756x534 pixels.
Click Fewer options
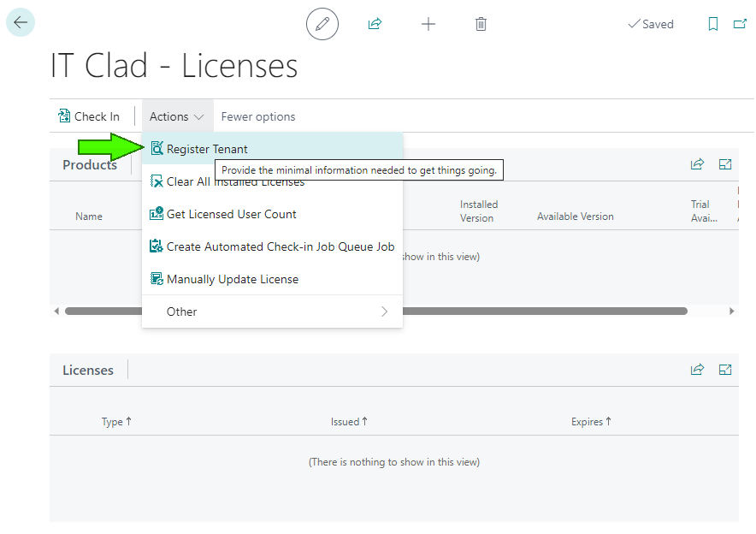258,116
